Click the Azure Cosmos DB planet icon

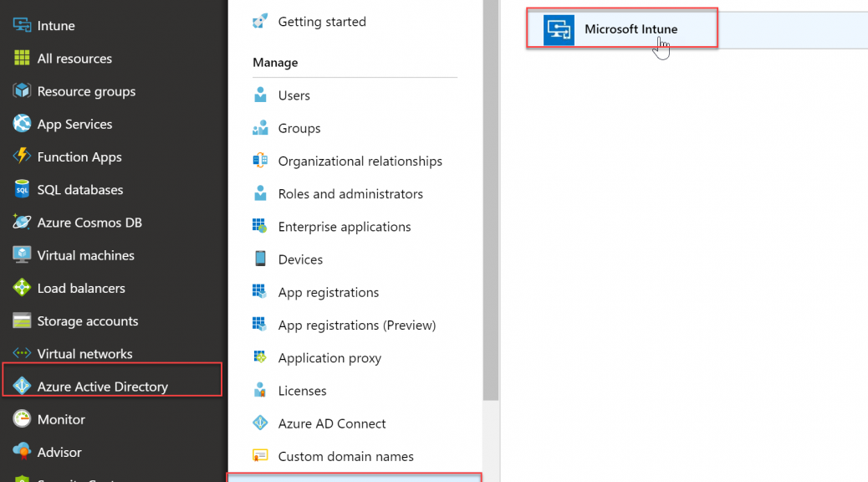coord(22,222)
